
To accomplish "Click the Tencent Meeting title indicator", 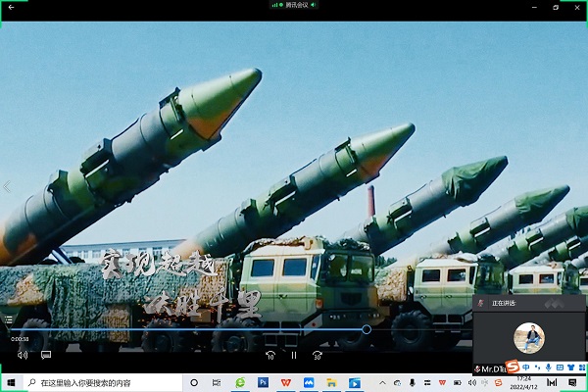I will [x=294, y=5].
